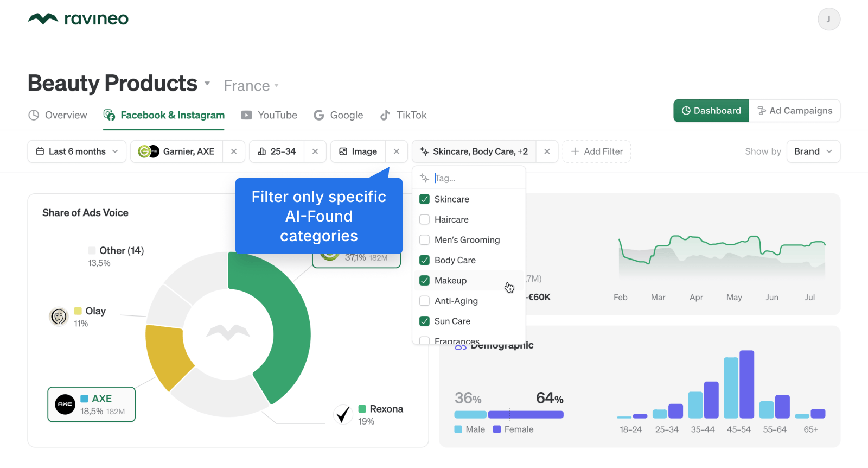Switch to the Facebook & Instagram tab
The height and width of the screenshot is (468, 868).
tap(164, 115)
